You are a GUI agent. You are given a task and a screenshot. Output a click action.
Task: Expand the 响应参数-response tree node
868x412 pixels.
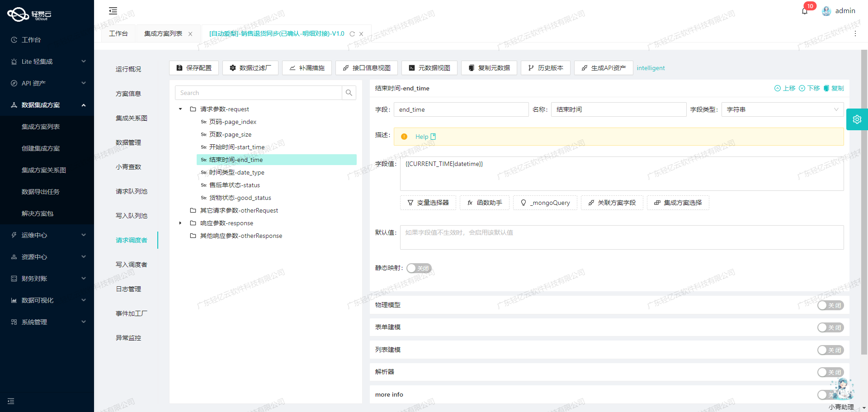pos(180,223)
